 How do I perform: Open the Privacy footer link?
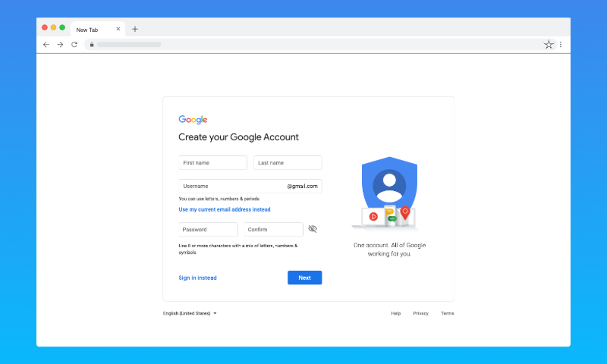[420, 313]
